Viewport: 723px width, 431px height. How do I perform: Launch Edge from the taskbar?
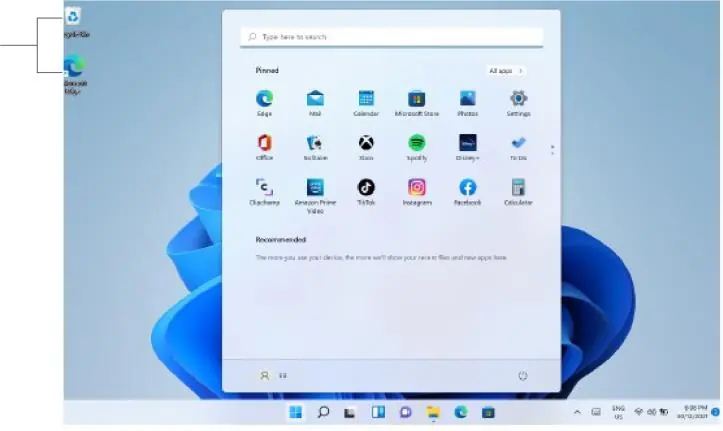coord(461,412)
